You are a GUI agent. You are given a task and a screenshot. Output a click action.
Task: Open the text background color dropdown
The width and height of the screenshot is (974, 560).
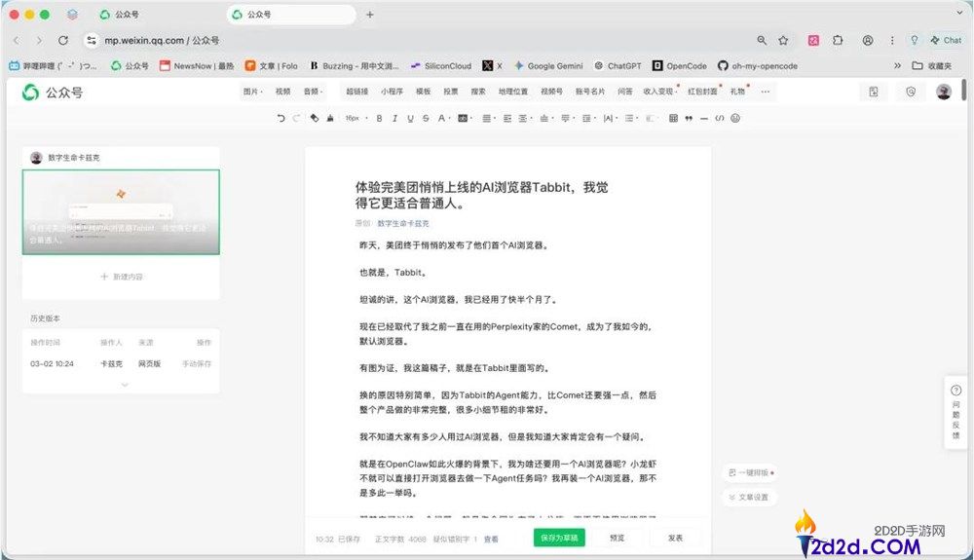coord(465,118)
